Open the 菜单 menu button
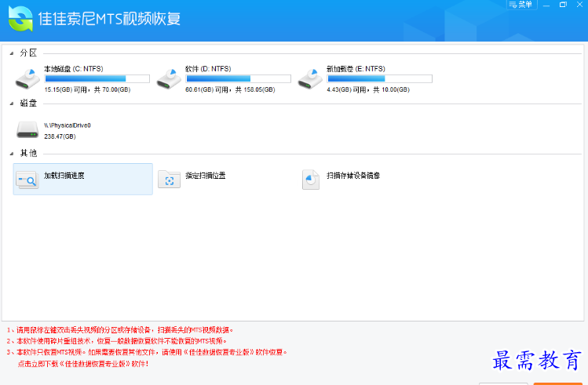Viewport: 588px width, 385px height. [x=521, y=5]
